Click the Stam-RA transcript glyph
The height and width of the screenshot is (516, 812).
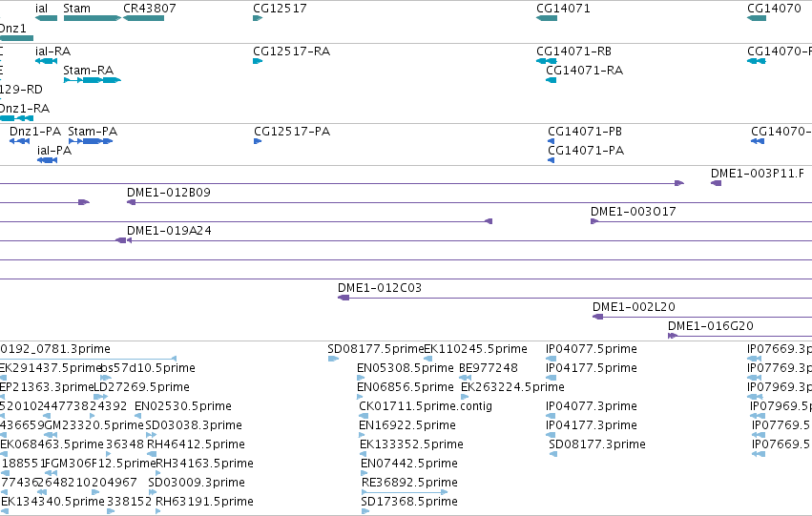coord(93,80)
